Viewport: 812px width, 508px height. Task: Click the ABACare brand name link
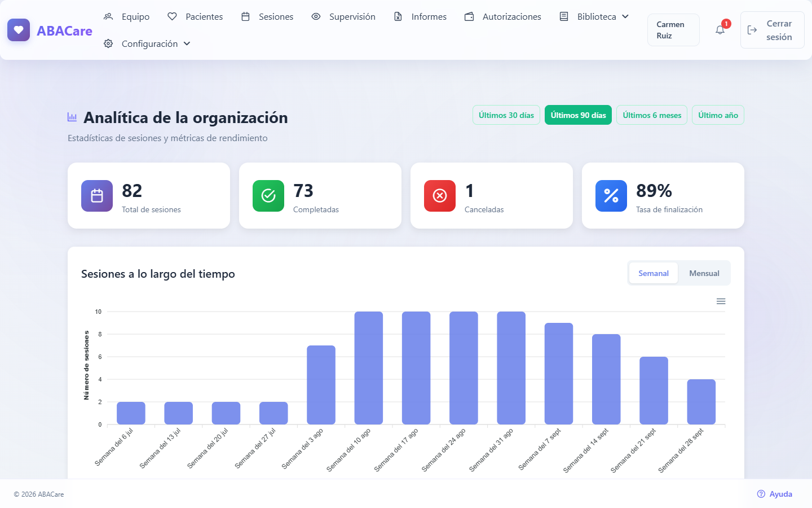click(x=64, y=30)
